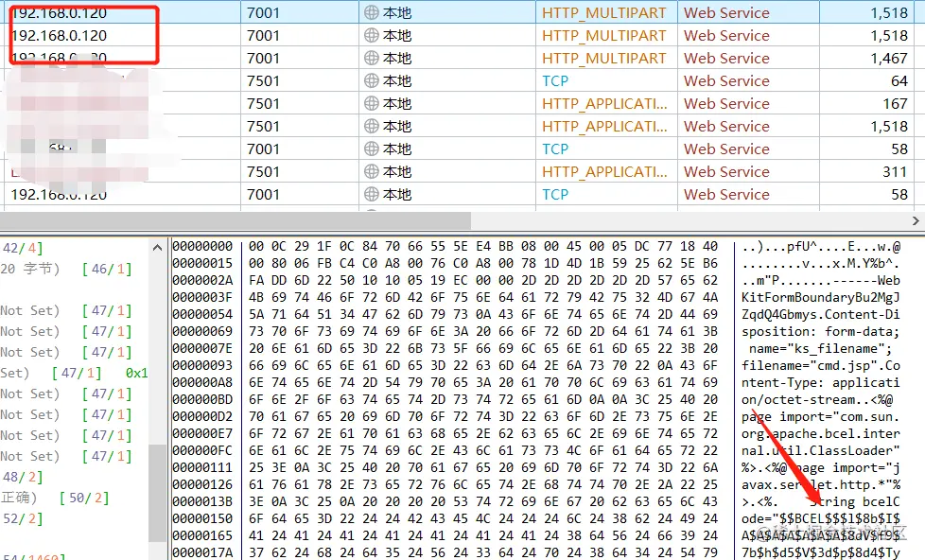Screen dimensions: 925x560
Task: Click HTTP_MULTIPART in the 1,467 row
Action: [x=604, y=58]
